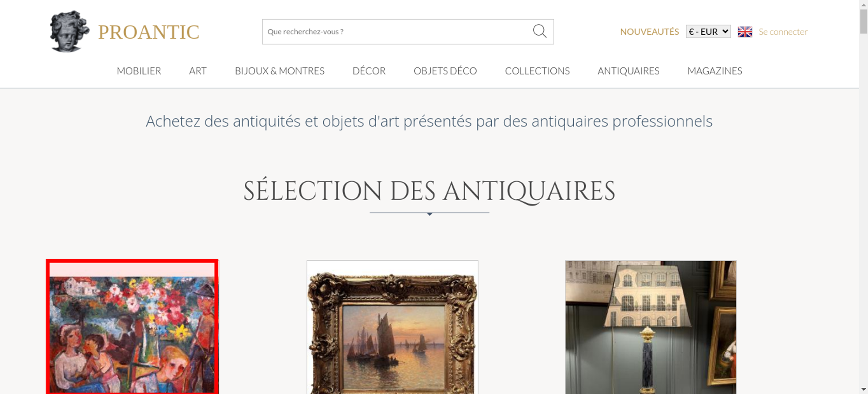Open the colorful floral figures painting thumbnail

click(x=132, y=327)
